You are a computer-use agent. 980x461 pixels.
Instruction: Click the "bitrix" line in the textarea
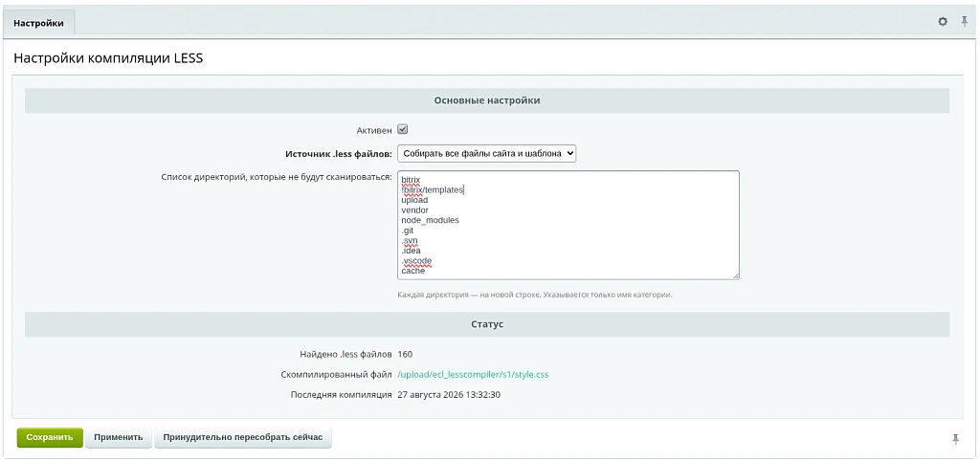411,180
